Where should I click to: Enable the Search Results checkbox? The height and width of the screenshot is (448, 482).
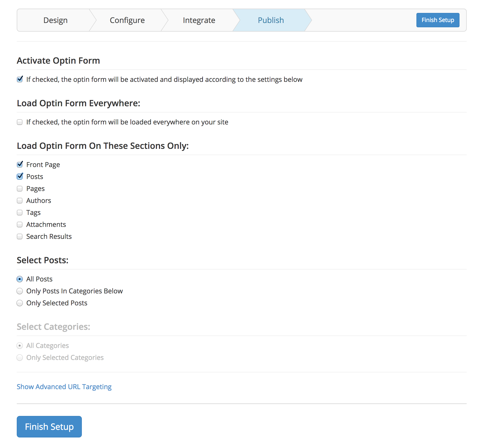pyautogui.click(x=20, y=236)
